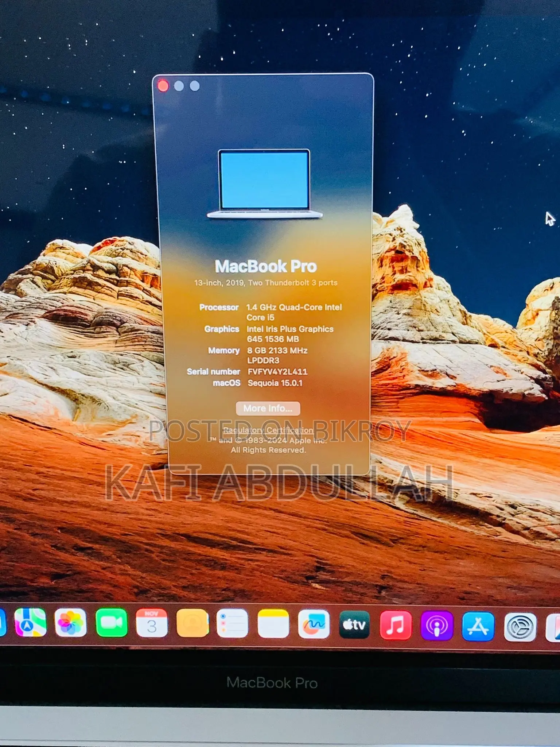Click the "Intel Iris Plus Graphics" text
The width and height of the screenshot is (560, 747).
290,329
